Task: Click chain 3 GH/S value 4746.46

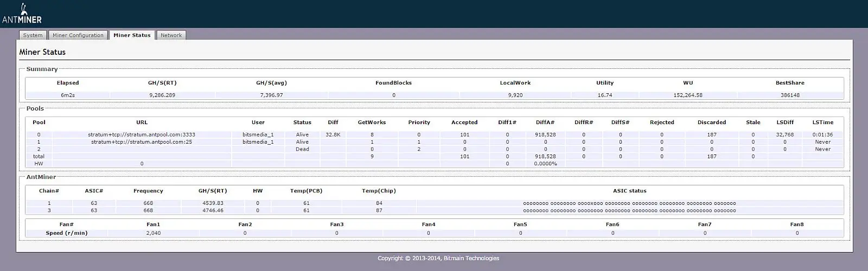Action: pyautogui.click(x=213, y=210)
